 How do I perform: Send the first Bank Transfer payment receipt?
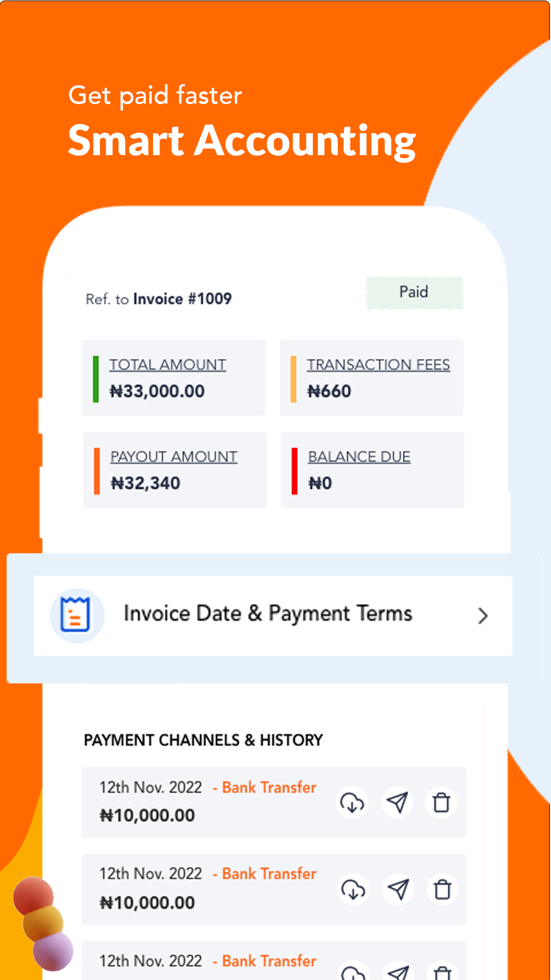[397, 802]
